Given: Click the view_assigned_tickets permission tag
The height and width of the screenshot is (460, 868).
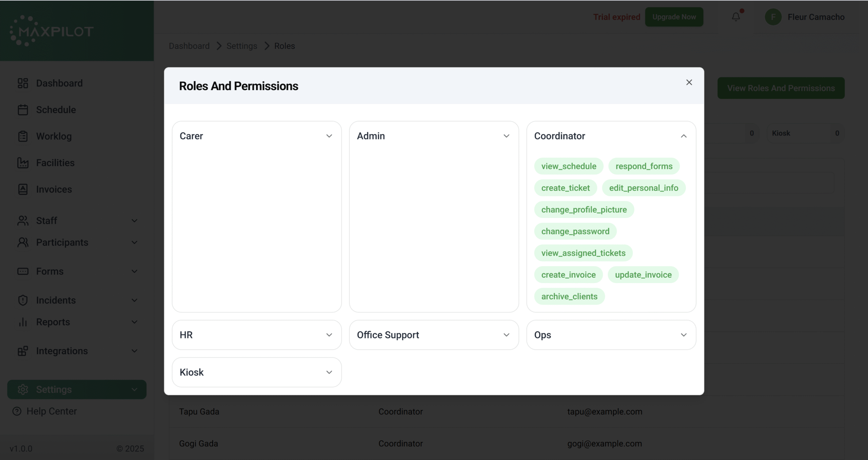Looking at the screenshot, I should (x=583, y=253).
